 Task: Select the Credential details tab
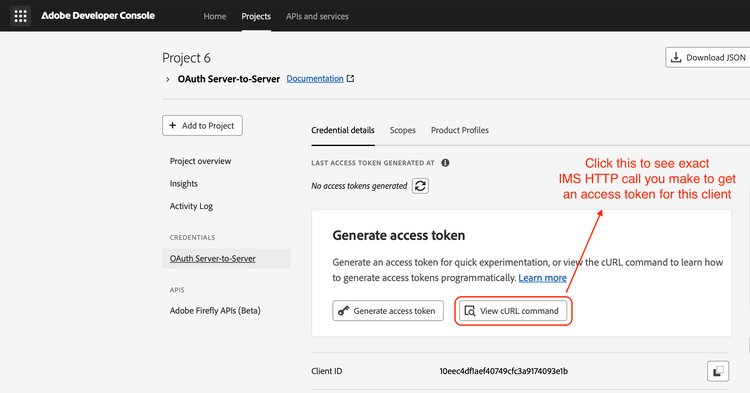tap(343, 130)
